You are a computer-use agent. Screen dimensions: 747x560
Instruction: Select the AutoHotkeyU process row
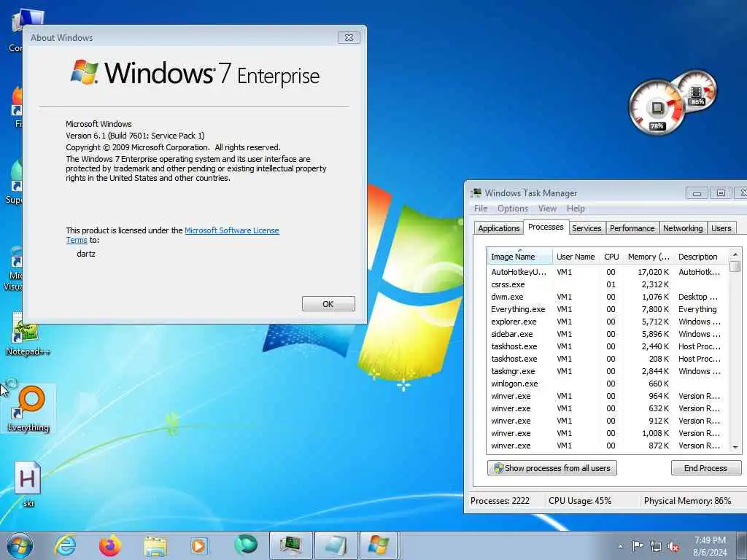[608, 272]
